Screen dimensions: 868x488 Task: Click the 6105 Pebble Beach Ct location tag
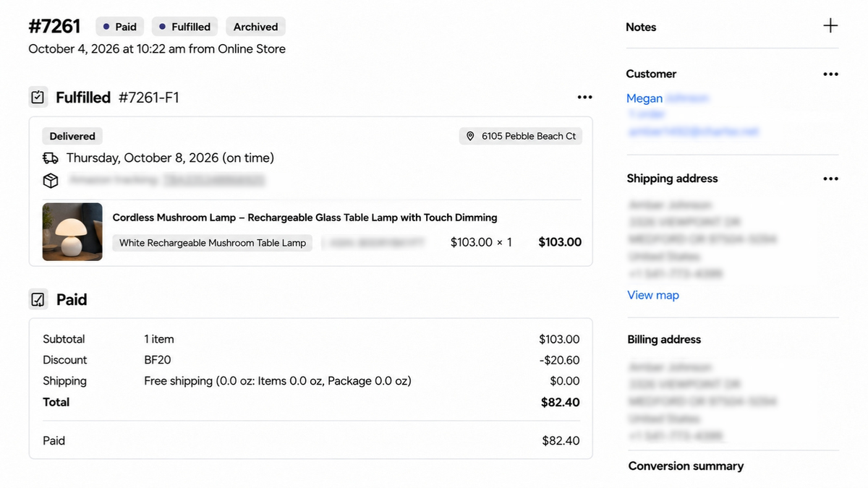(x=521, y=136)
